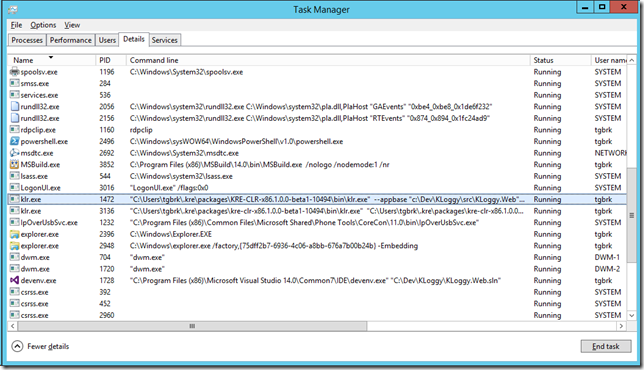Click the End task button

[x=606, y=346]
